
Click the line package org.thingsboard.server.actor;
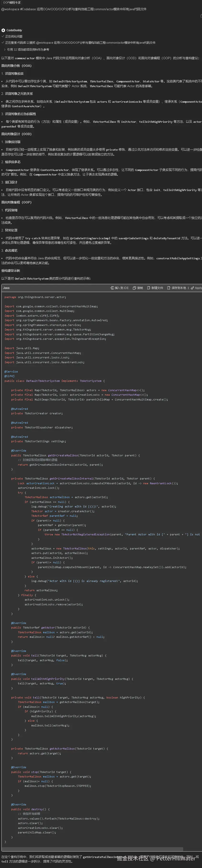point(35,297)
